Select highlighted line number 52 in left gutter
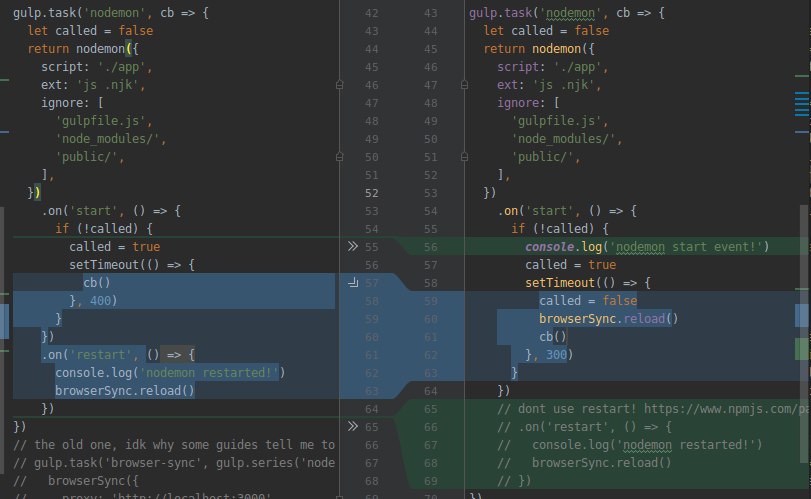This screenshot has height=499, width=811. (373, 193)
